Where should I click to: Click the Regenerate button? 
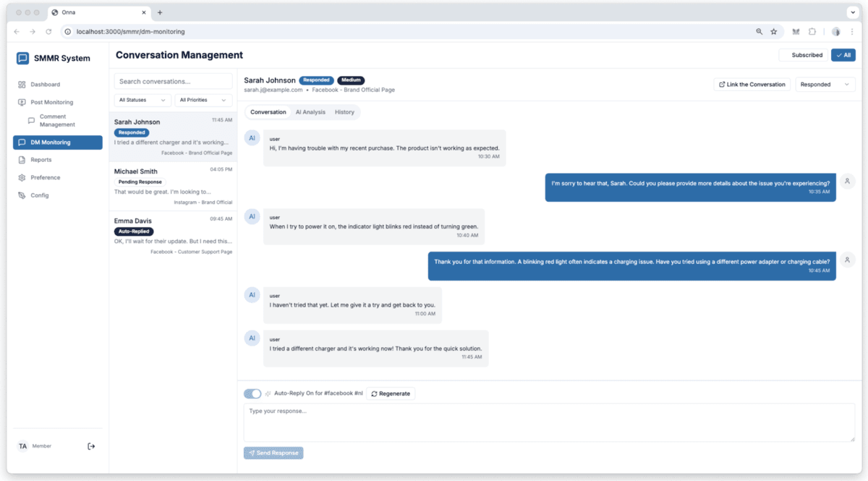point(391,393)
